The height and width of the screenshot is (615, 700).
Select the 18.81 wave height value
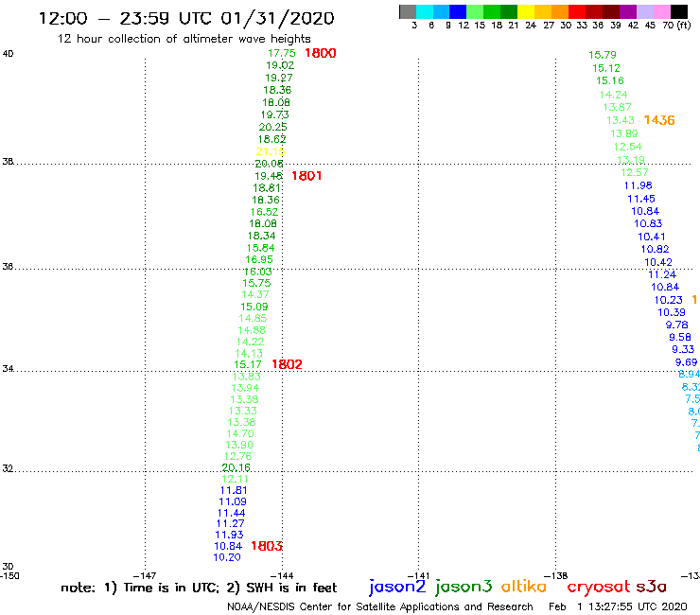[x=267, y=188]
